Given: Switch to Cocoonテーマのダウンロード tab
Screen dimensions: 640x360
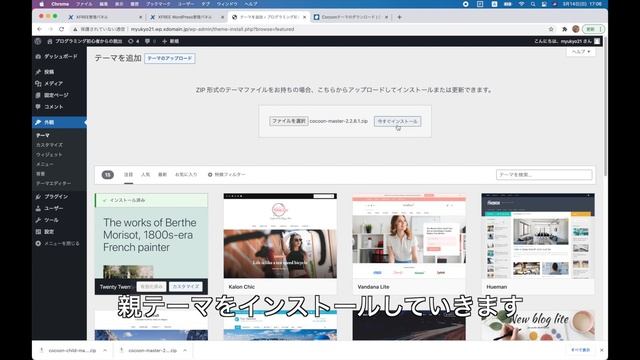Looking at the screenshot, I should click(351, 17).
